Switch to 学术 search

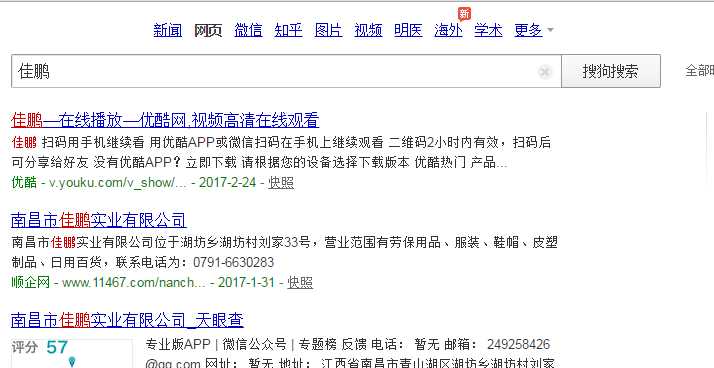point(488,31)
